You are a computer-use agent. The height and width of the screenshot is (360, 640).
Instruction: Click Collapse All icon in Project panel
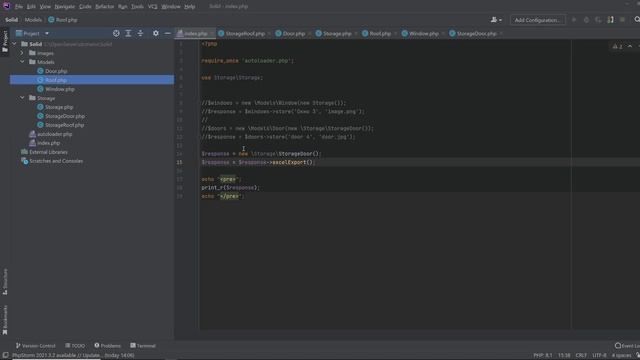coord(140,33)
